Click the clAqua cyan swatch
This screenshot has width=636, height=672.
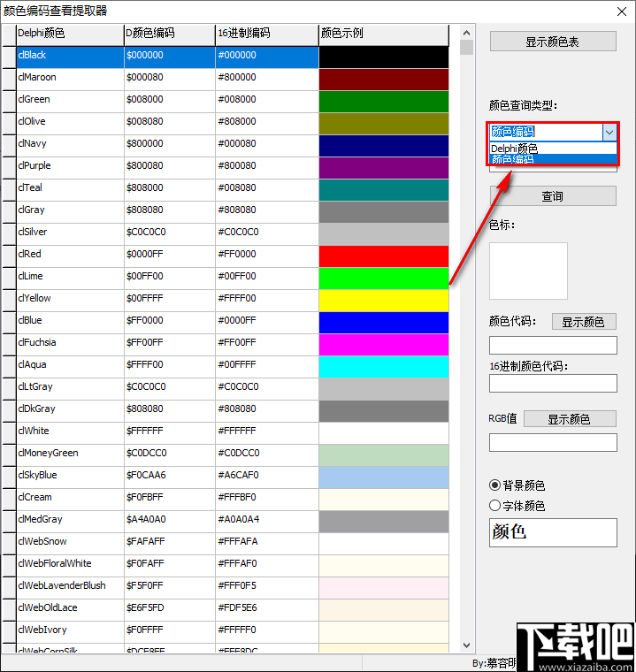(384, 366)
